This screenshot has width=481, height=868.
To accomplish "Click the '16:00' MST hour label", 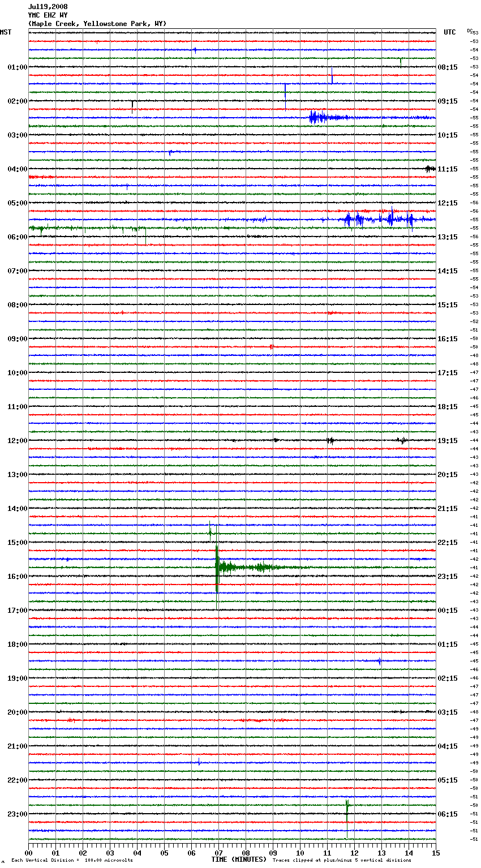I will [x=17, y=577].
